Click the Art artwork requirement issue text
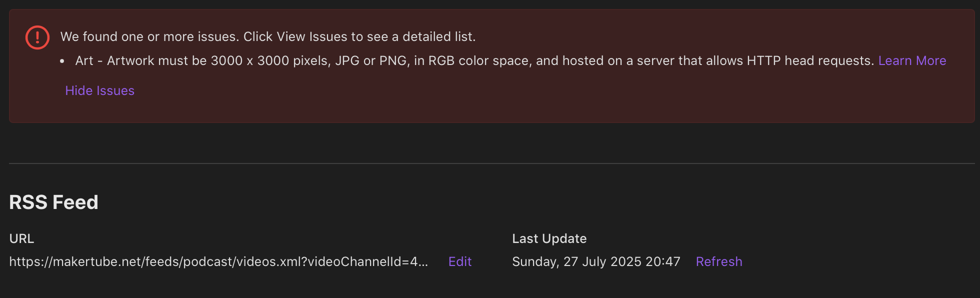 click(350, 60)
